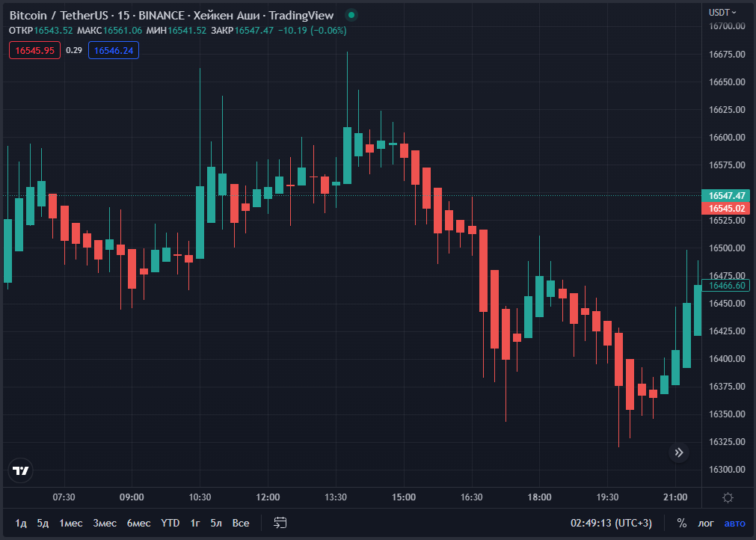Click the sell price button 16545.95

(x=34, y=50)
